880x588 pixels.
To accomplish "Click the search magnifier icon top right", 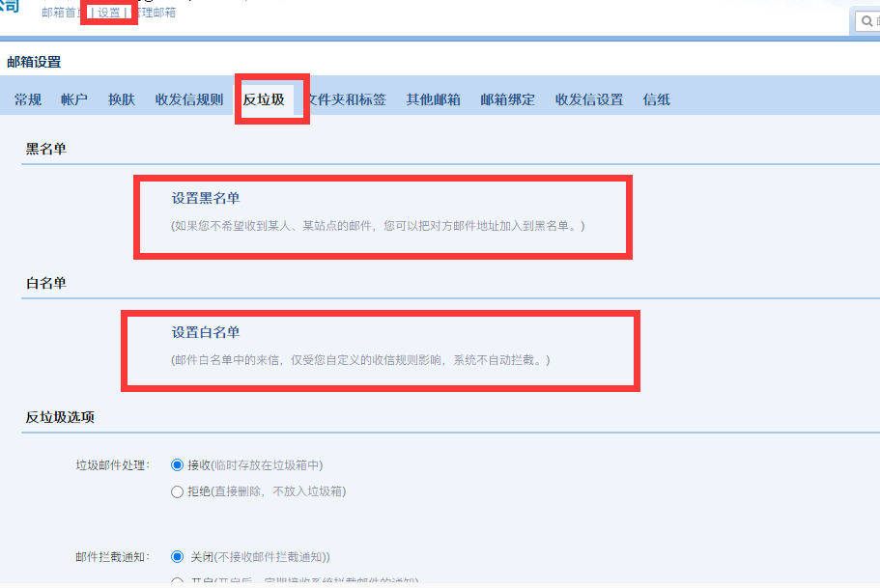I will pos(867,20).
